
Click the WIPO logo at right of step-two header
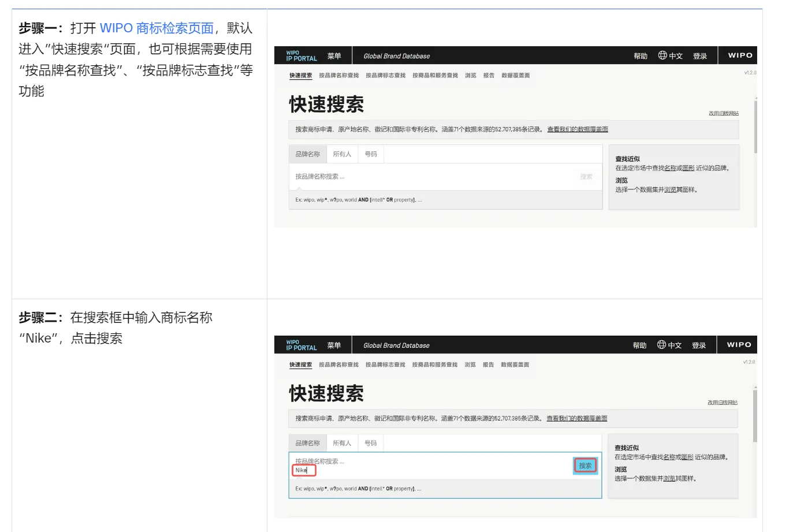click(x=739, y=345)
